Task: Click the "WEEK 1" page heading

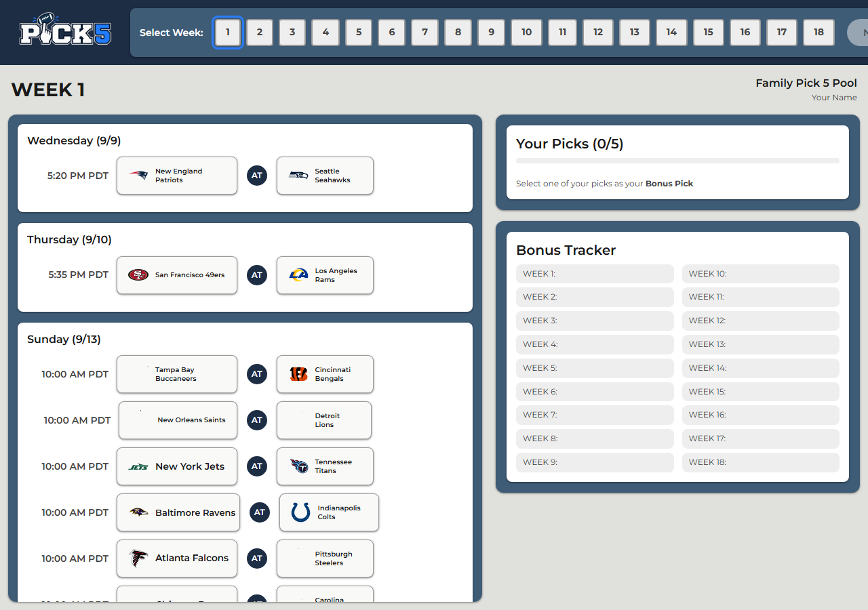Action: point(48,89)
